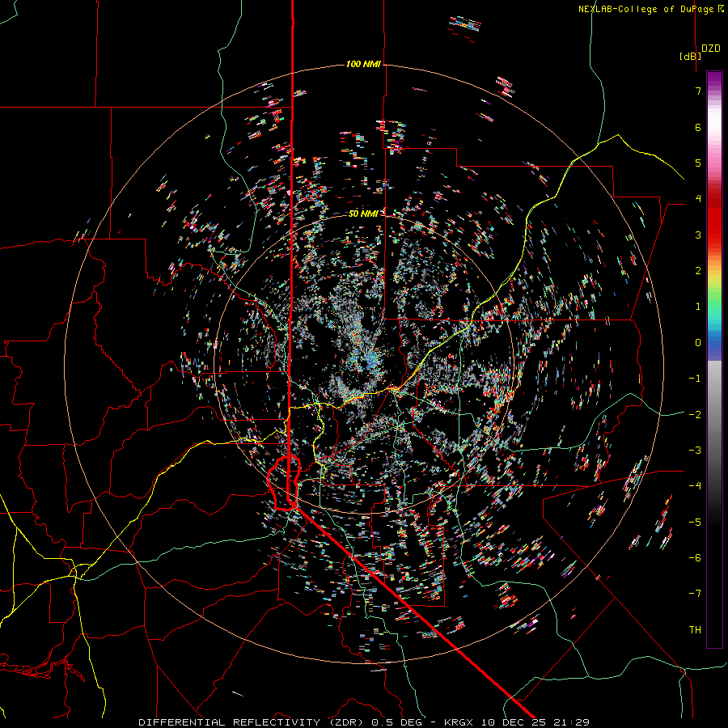The height and width of the screenshot is (728, 728).
Task: Click the -3 value on the color scale
Action: 695,451
